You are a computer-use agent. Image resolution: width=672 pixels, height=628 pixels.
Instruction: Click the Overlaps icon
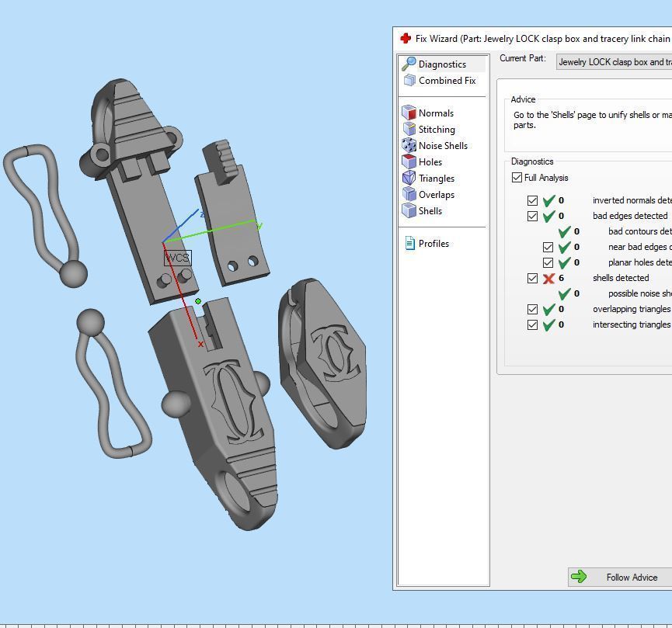[x=409, y=194]
